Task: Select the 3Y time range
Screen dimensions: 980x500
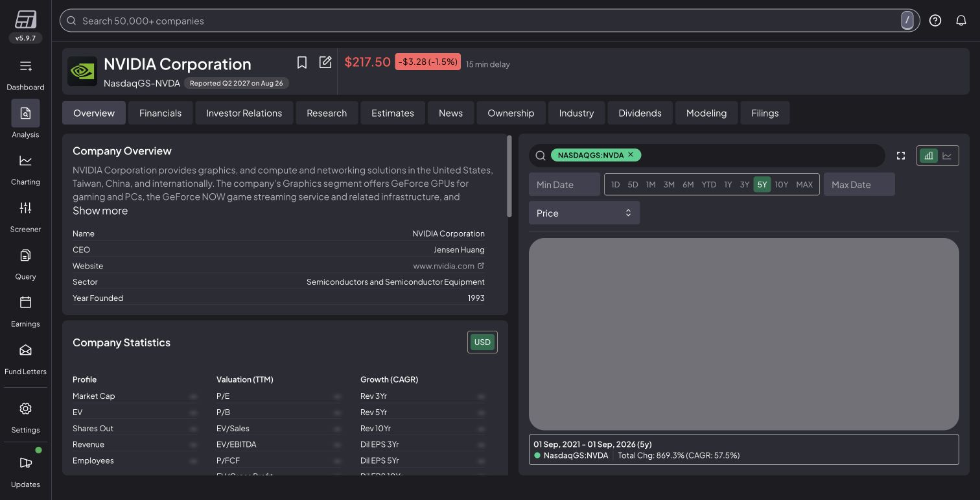Action: (x=745, y=185)
